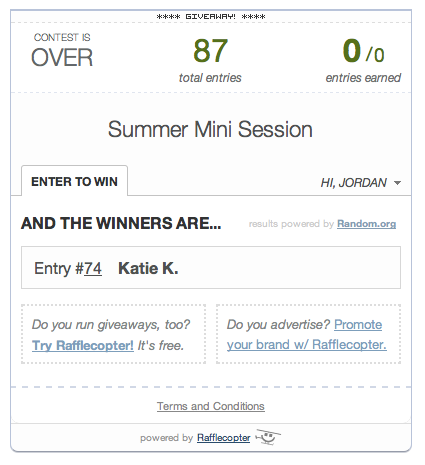Click the Rafflecopter powered-by link

tap(223, 438)
